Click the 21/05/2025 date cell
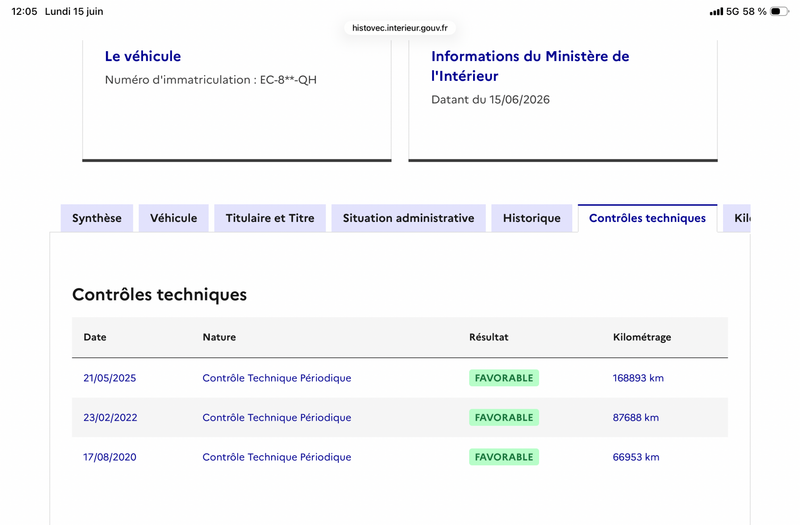 click(110, 378)
